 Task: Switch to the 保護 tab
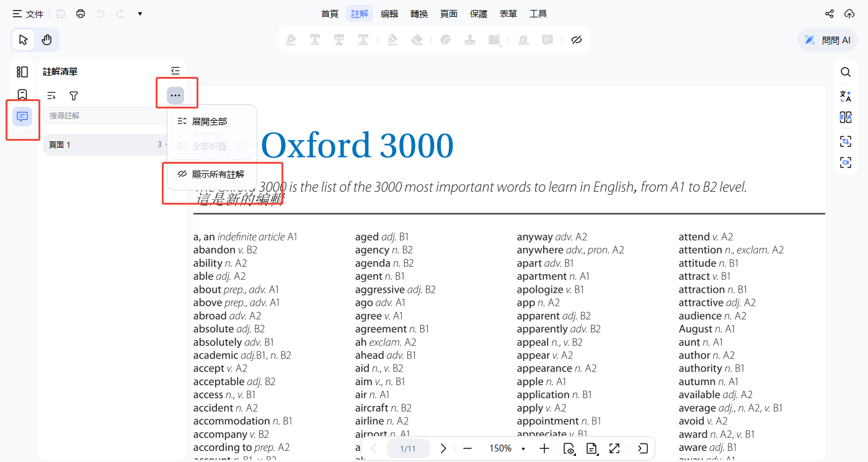tap(479, 14)
